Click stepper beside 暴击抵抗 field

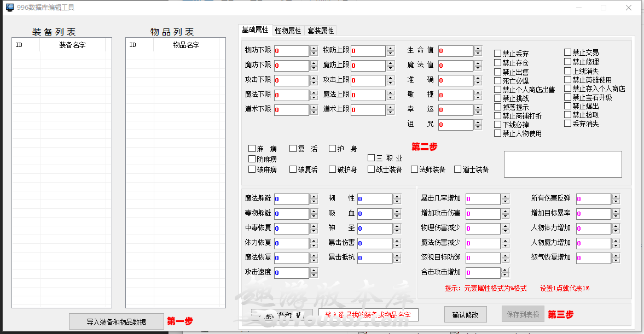pos(397,258)
